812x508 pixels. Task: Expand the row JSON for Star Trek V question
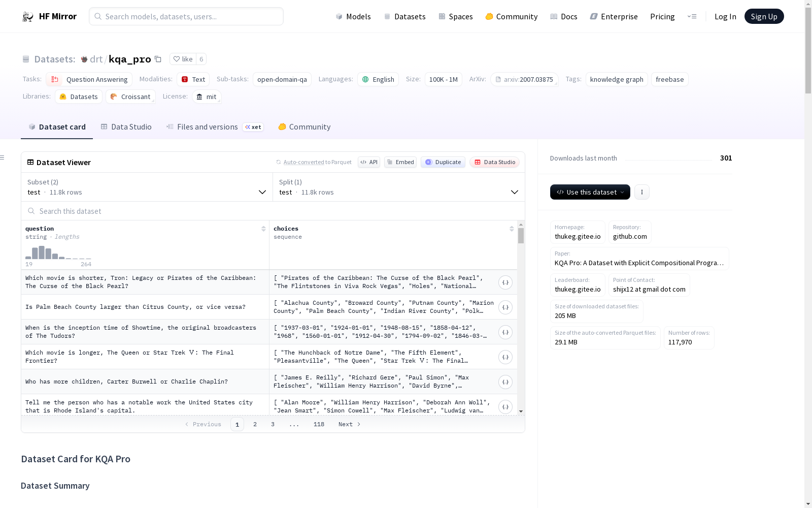point(505,357)
